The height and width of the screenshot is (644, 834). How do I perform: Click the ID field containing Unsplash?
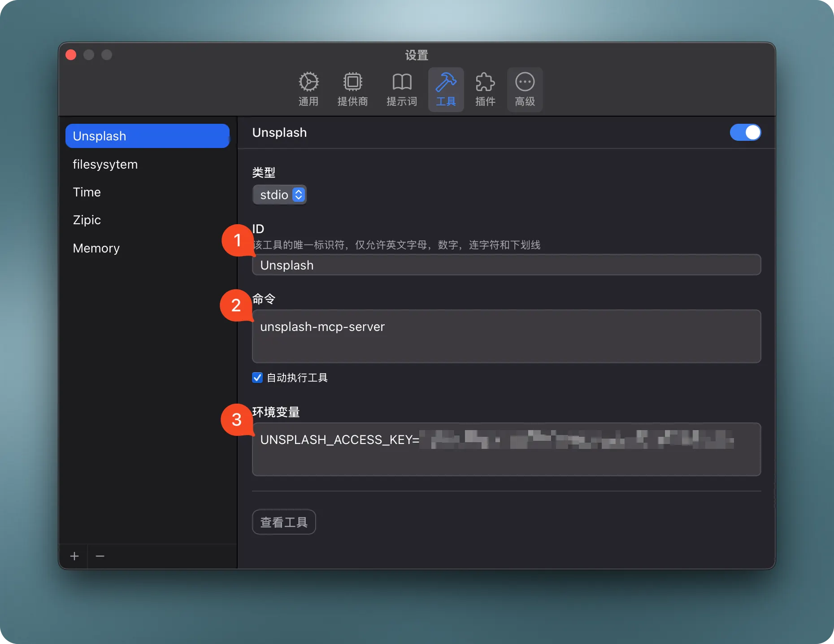tap(506, 265)
